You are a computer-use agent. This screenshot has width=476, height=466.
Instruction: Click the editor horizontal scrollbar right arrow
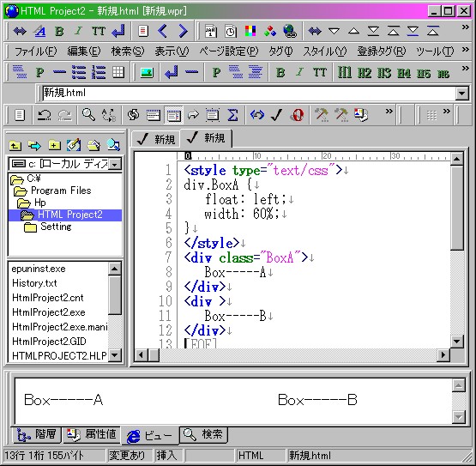443,354
